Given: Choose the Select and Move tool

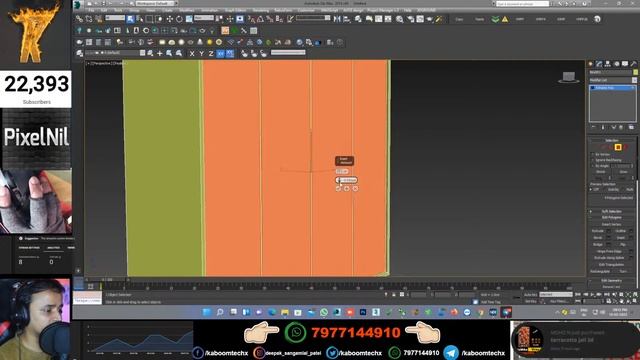Looking at the screenshot, I should pos(169,19).
